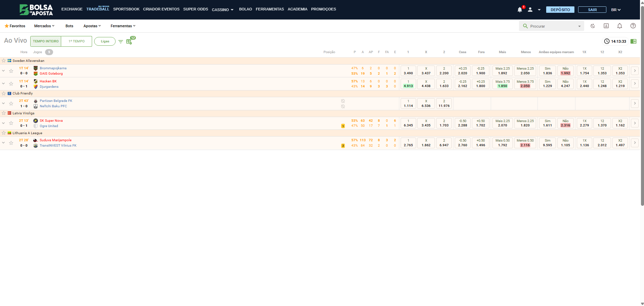Open Brommapojkarna match details arrow at row end
This screenshot has height=306, width=644.
coord(635,71)
